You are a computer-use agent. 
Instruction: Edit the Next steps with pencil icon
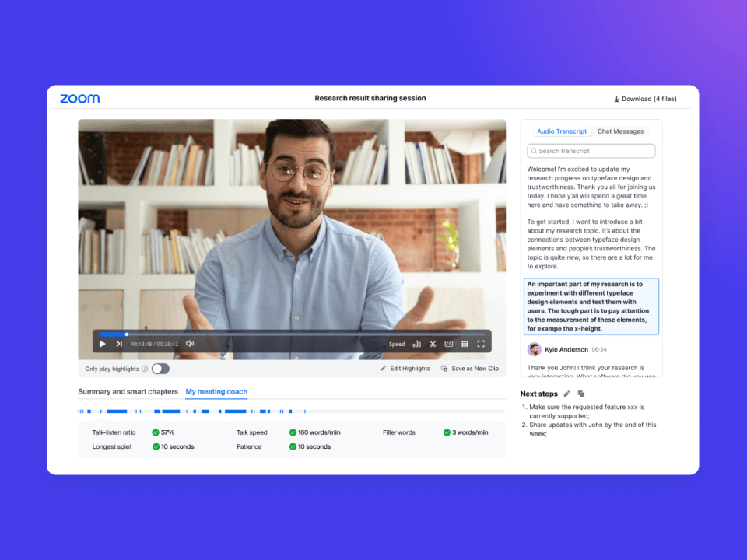[x=566, y=394]
